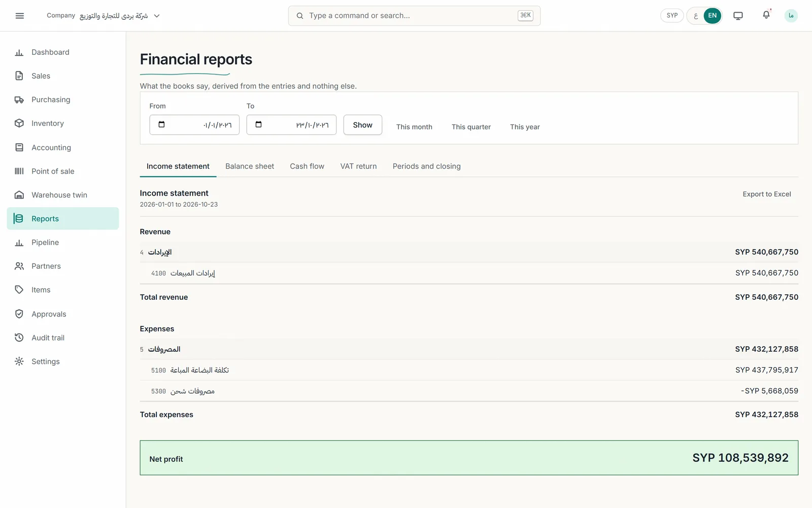Open Warehouse twin in the sidebar
This screenshot has height=508, width=812.
point(63,195)
